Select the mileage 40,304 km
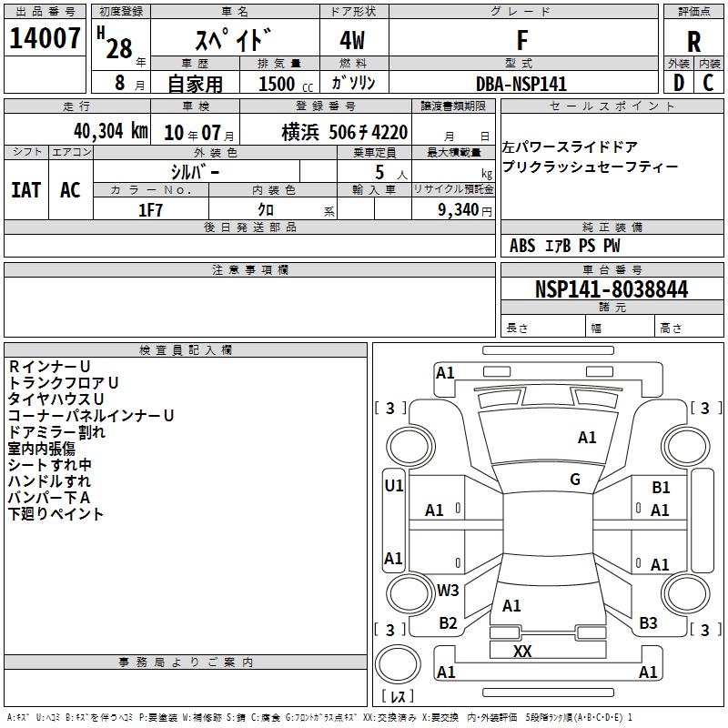This screenshot has height=728, width=728. pos(110,131)
